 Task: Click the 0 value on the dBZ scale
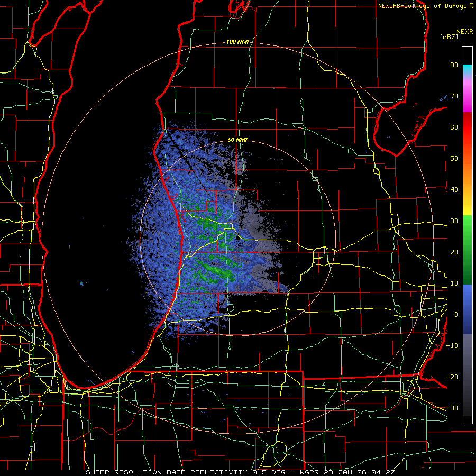click(456, 315)
